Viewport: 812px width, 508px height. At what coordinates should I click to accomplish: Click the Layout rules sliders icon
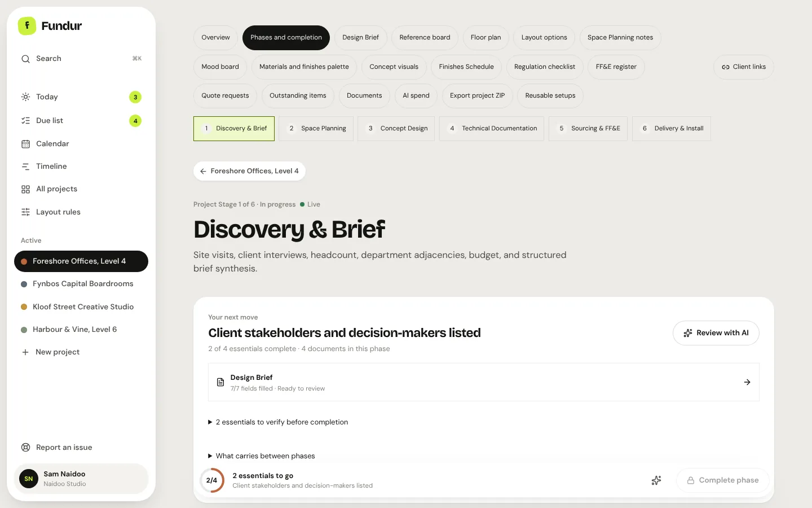pos(25,212)
